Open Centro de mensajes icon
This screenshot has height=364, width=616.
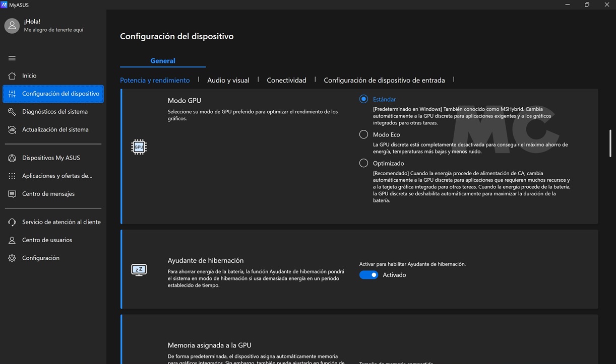pyautogui.click(x=12, y=194)
